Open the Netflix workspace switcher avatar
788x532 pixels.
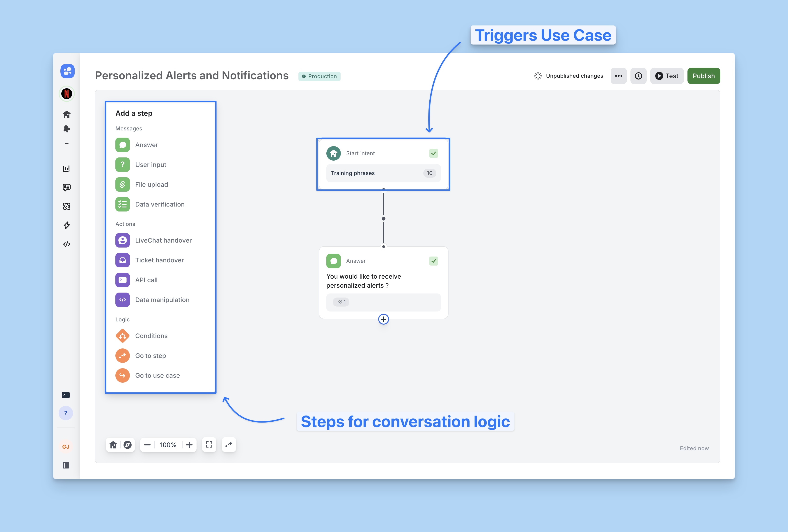67,93
